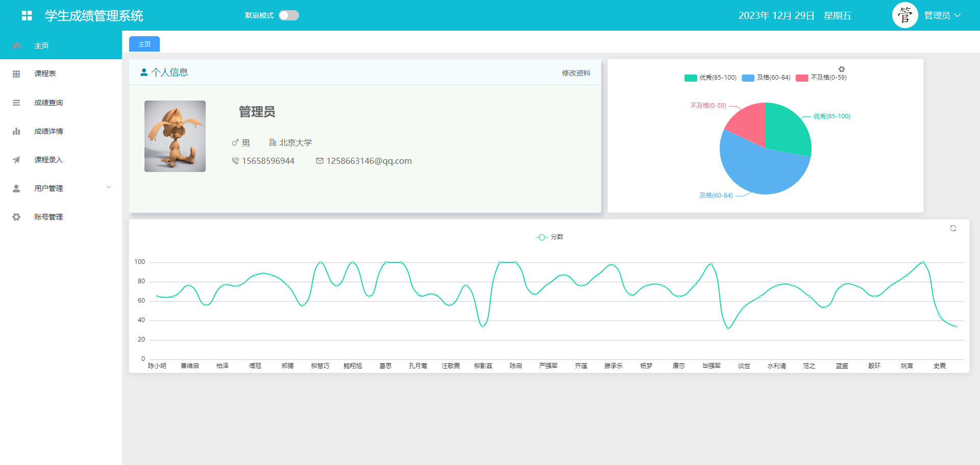Click the phone icon beside 15658596944

pyautogui.click(x=235, y=161)
